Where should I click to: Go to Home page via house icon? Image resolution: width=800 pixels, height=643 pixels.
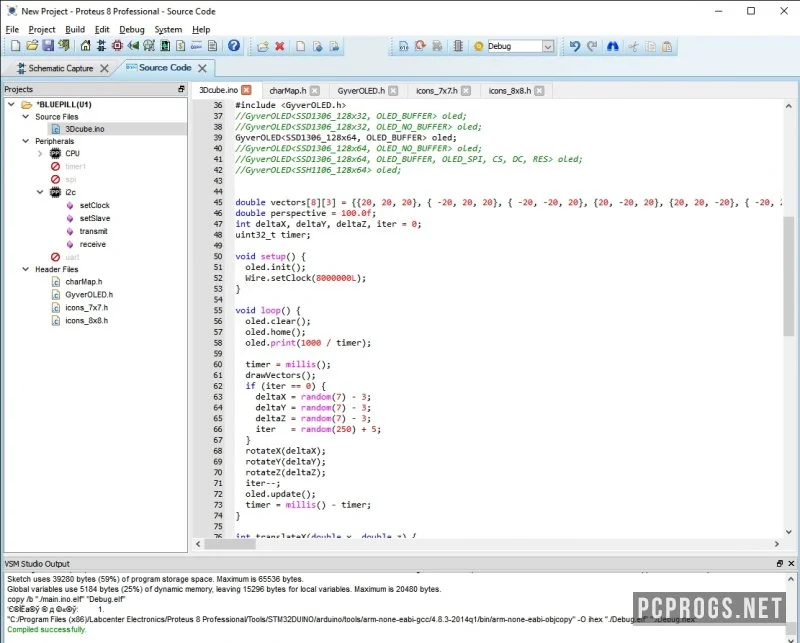click(85, 46)
